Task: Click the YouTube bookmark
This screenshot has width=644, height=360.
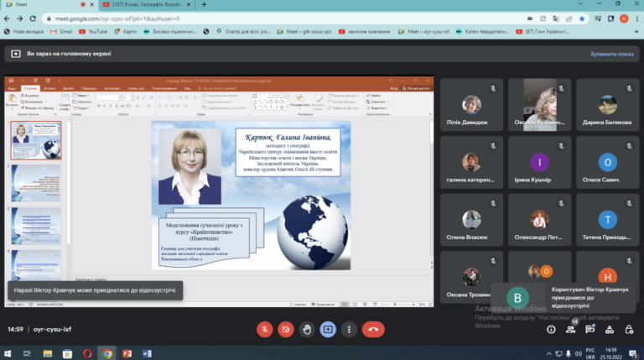Action: 93,31
